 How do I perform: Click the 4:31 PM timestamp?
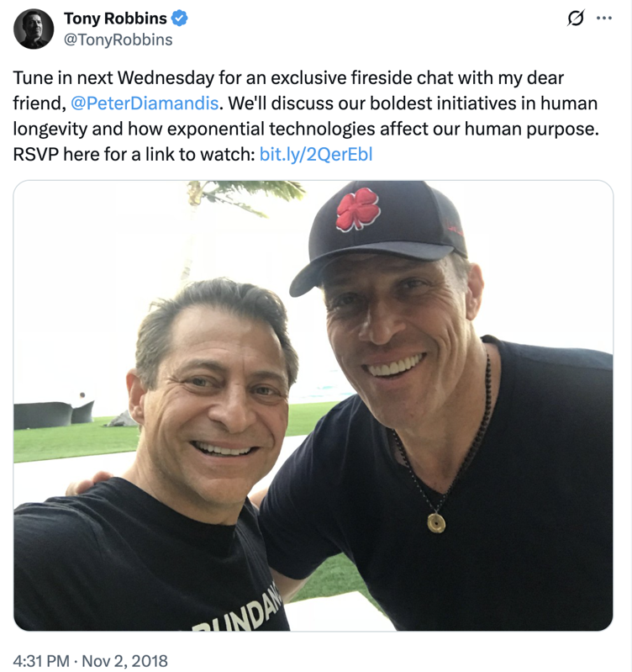click(x=41, y=660)
